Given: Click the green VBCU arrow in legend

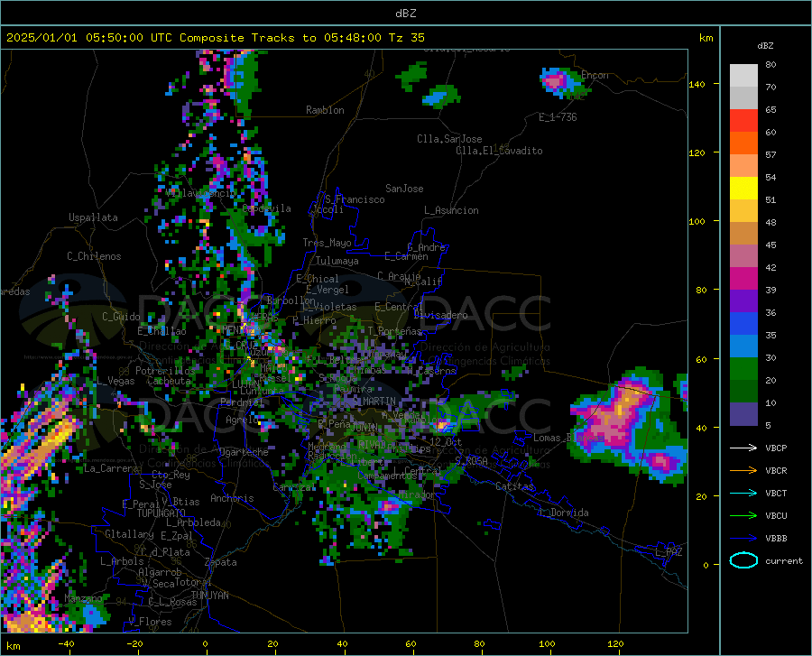Looking at the screenshot, I should click(x=743, y=516).
